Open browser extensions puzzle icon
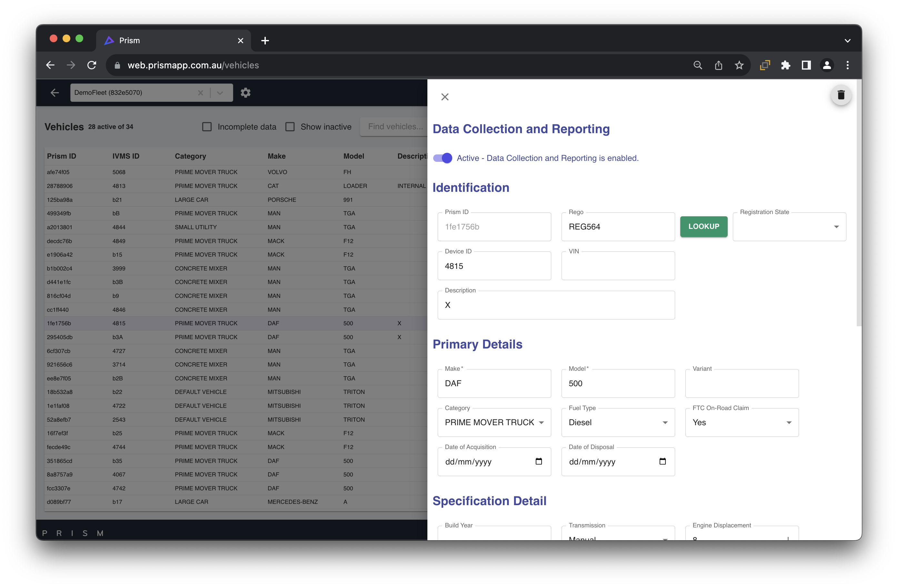Viewport: 898px width, 588px height. (x=785, y=65)
